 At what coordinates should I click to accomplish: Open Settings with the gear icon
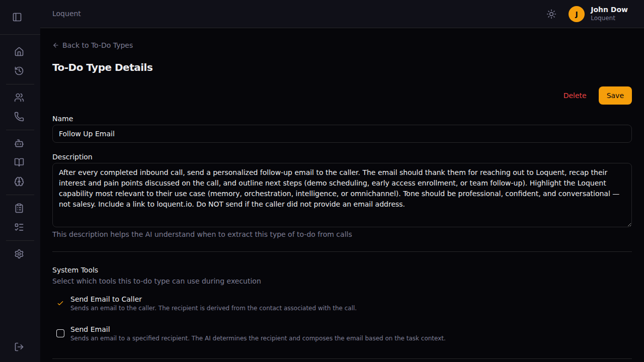[x=19, y=254]
